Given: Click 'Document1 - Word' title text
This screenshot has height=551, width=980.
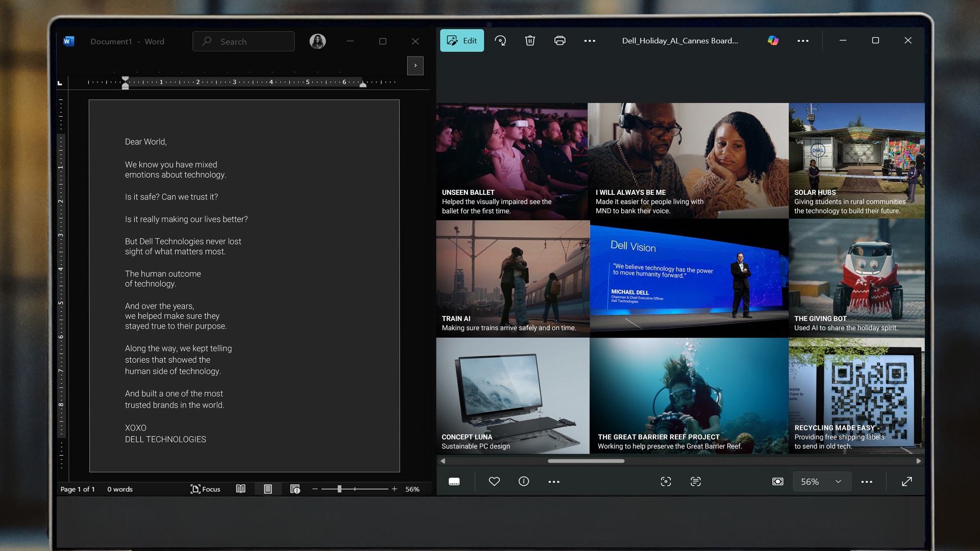Looking at the screenshot, I should (x=127, y=42).
